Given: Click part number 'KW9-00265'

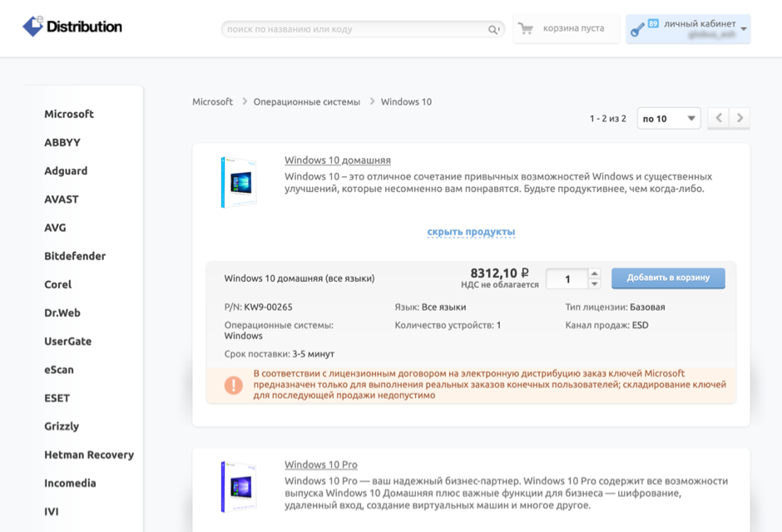Looking at the screenshot, I should click(x=268, y=308).
